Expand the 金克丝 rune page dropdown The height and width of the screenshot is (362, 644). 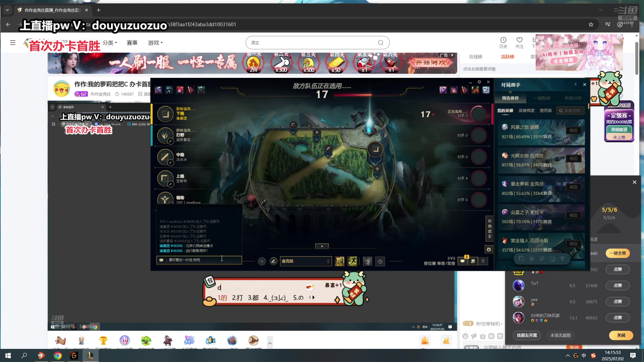coord(306,261)
